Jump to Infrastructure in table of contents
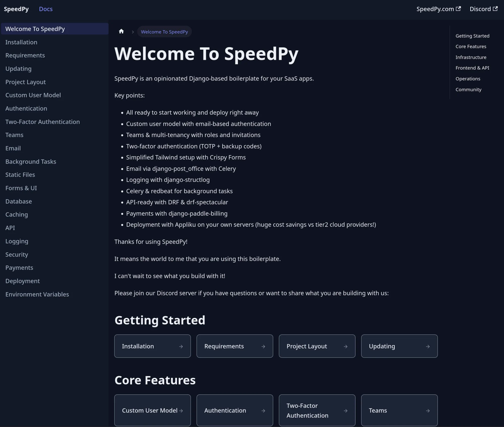The height and width of the screenshot is (427, 504). pyautogui.click(x=471, y=57)
